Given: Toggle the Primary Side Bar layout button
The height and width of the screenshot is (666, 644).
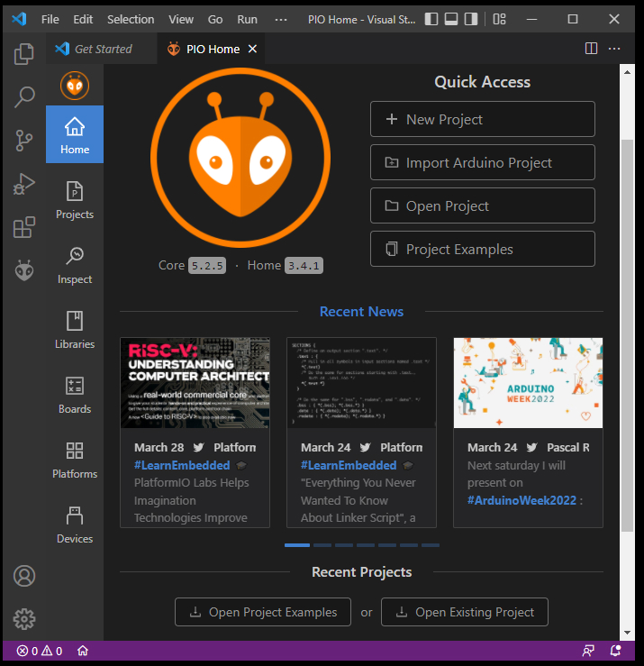Looking at the screenshot, I should (431, 19).
